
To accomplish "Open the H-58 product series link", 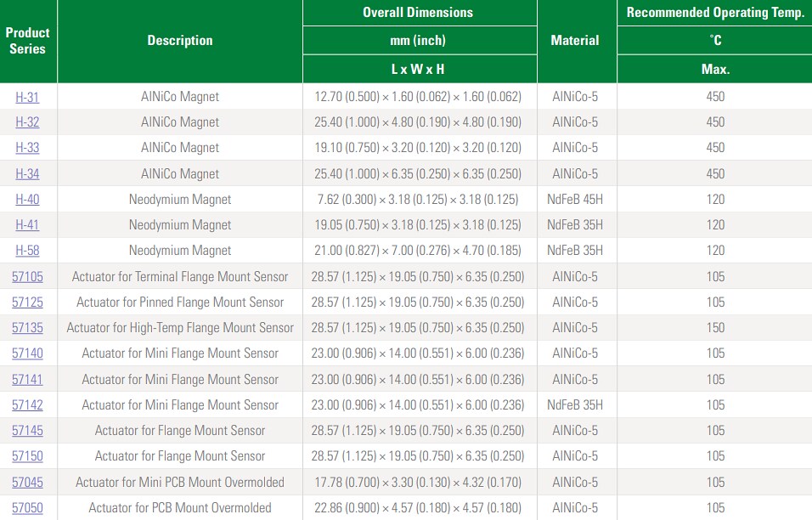I will (x=27, y=250).
